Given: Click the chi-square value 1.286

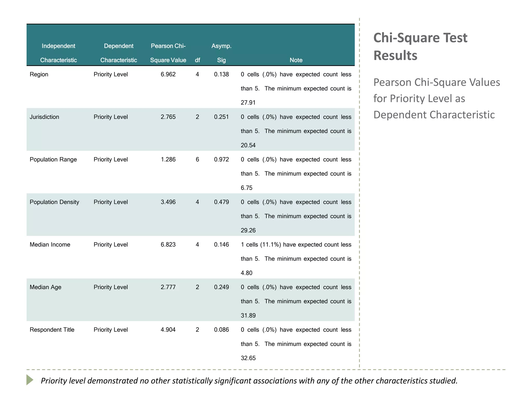Looking at the screenshot, I should (x=168, y=159).
